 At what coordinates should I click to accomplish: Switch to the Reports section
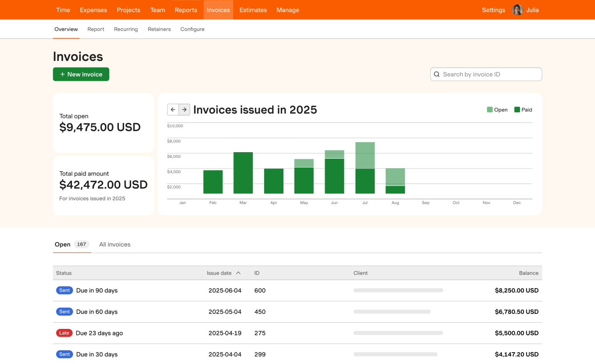click(186, 10)
